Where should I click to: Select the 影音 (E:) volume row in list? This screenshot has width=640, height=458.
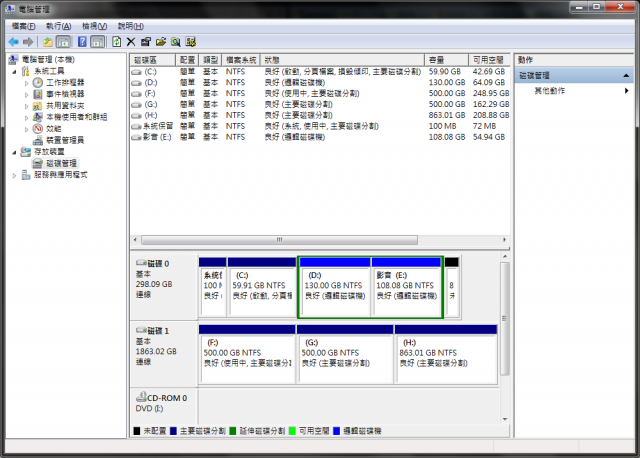pyautogui.click(x=320, y=137)
